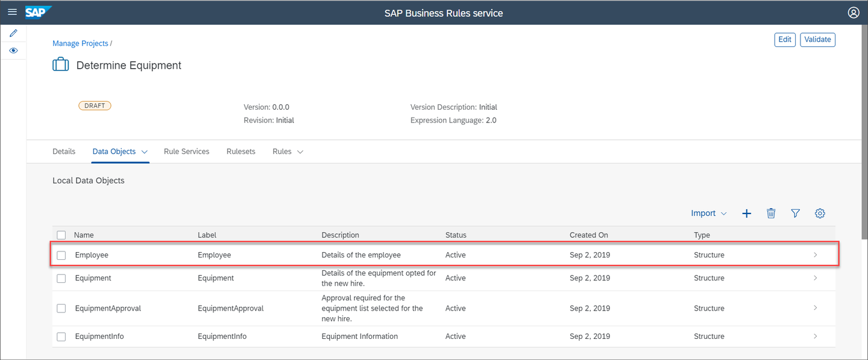This screenshot has height=360, width=868.
Task: Click the Label column header
Action: click(x=207, y=235)
